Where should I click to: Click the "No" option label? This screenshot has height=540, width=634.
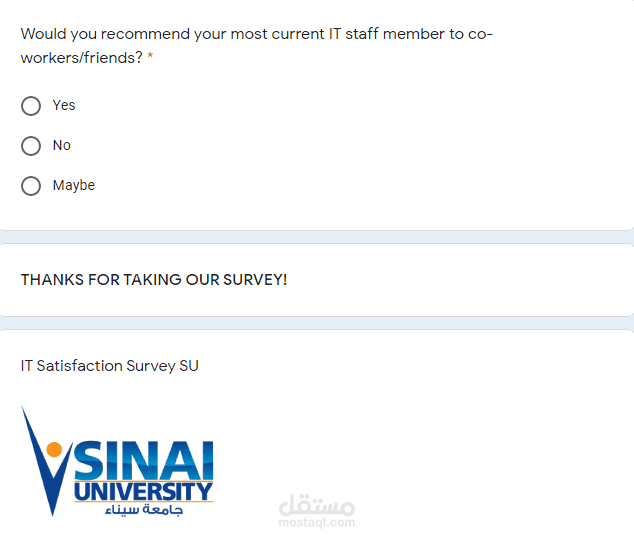pyautogui.click(x=62, y=145)
